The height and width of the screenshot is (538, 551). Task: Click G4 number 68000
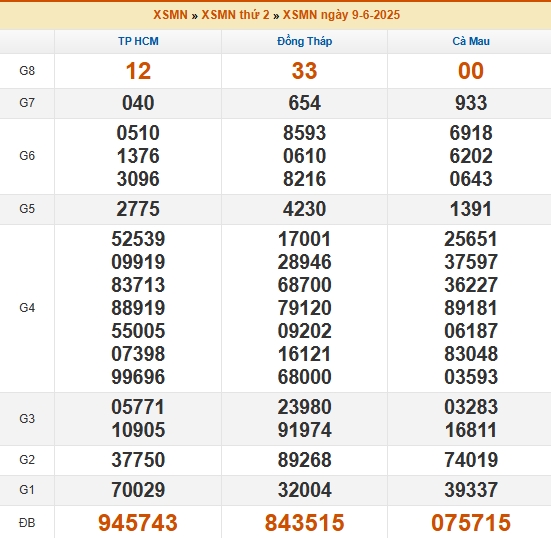[304, 377]
